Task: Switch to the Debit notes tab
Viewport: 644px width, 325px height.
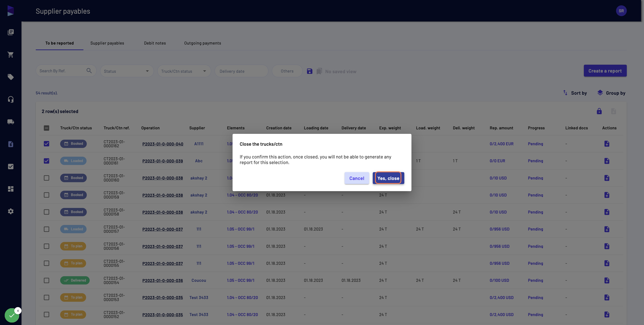Action: [x=155, y=43]
